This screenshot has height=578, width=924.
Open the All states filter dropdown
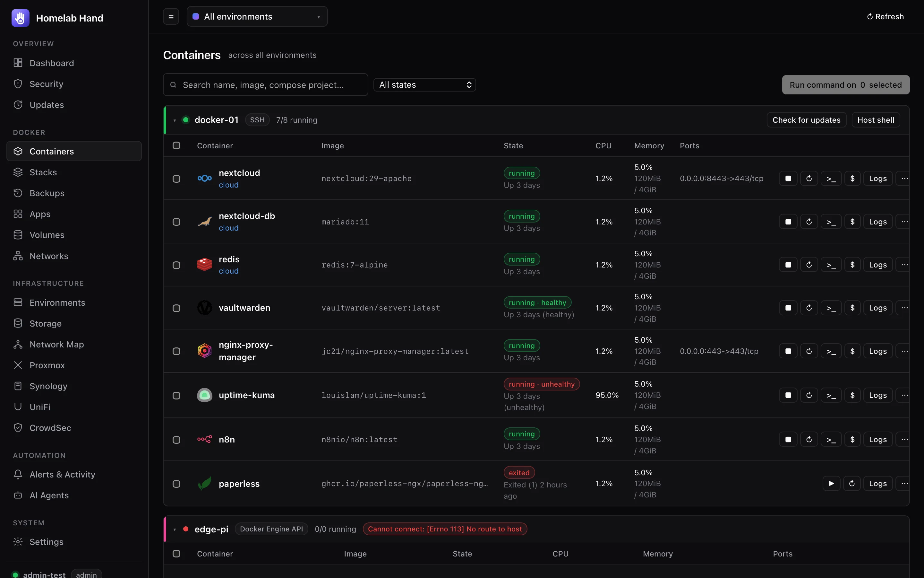(424, 85)
